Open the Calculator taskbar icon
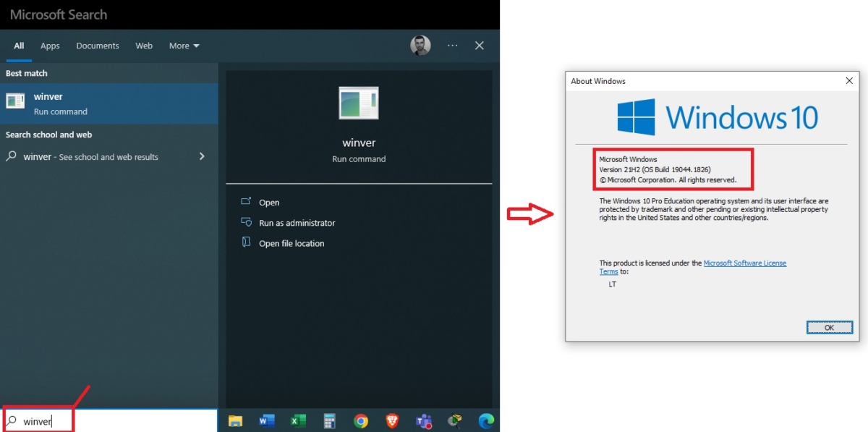 (x=329, y=420)
